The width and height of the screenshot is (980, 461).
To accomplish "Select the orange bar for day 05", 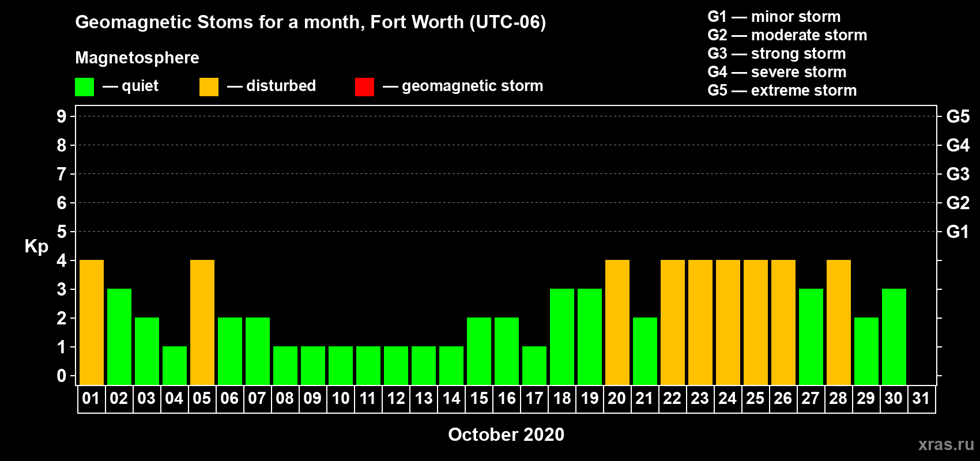I will (202, 322).
